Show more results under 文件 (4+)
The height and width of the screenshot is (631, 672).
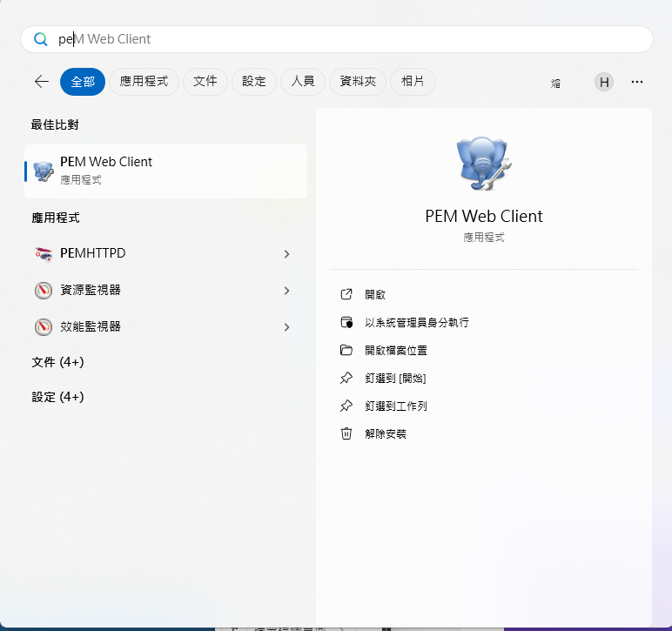pyautogui.click(x=57, y=362)
